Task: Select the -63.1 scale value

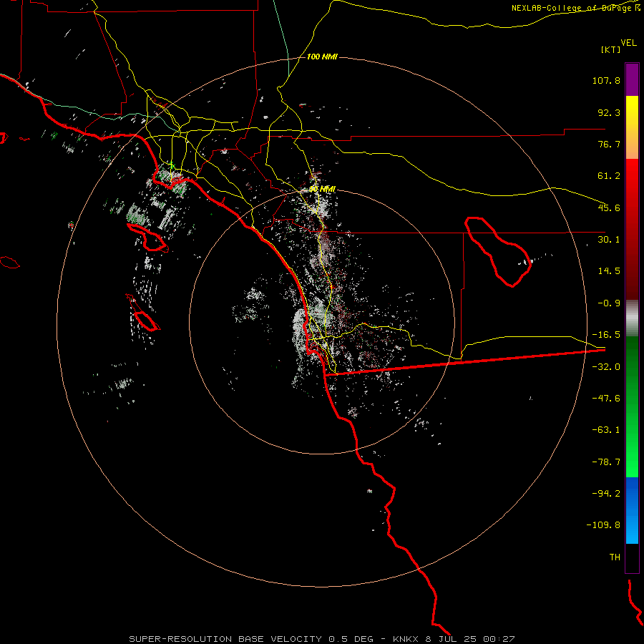Action: click(x=606, y=430)
